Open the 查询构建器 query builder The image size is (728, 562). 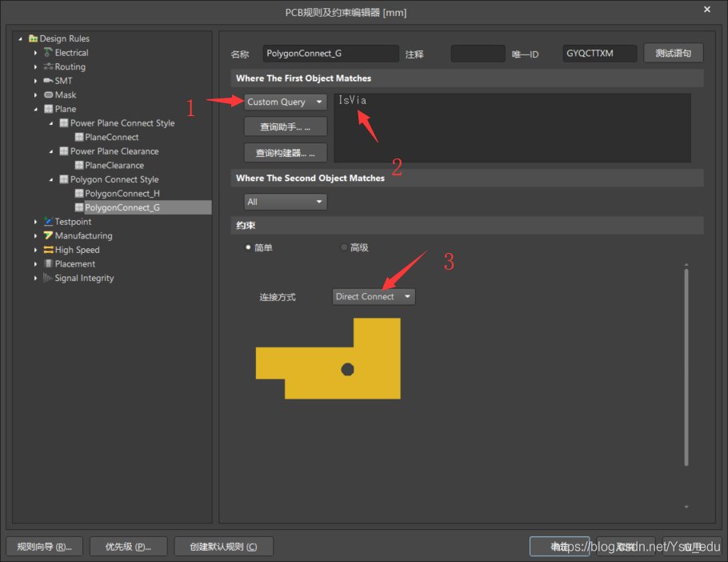click(285, 153)
